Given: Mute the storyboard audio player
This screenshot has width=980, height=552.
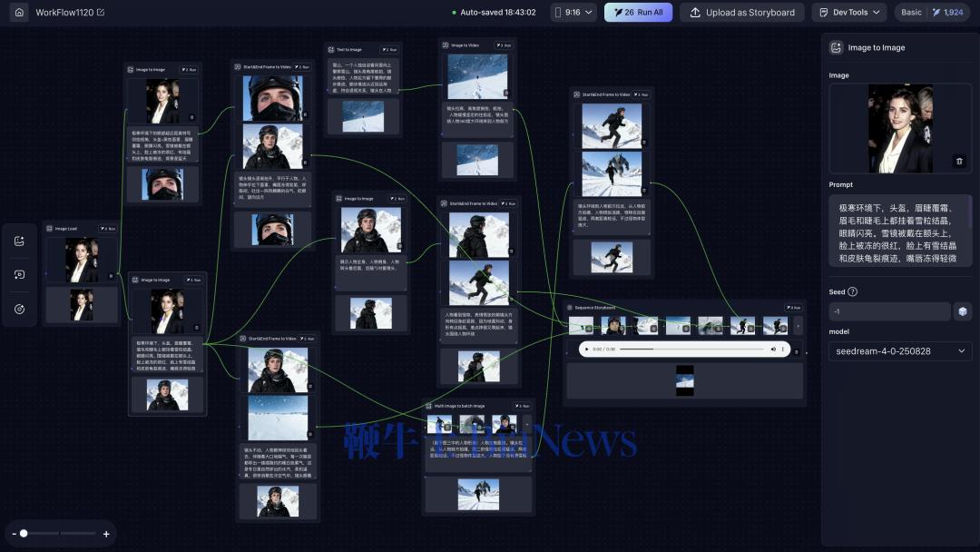Looking at the screenshot, I should pyautogui.click(x=773, y=349).
